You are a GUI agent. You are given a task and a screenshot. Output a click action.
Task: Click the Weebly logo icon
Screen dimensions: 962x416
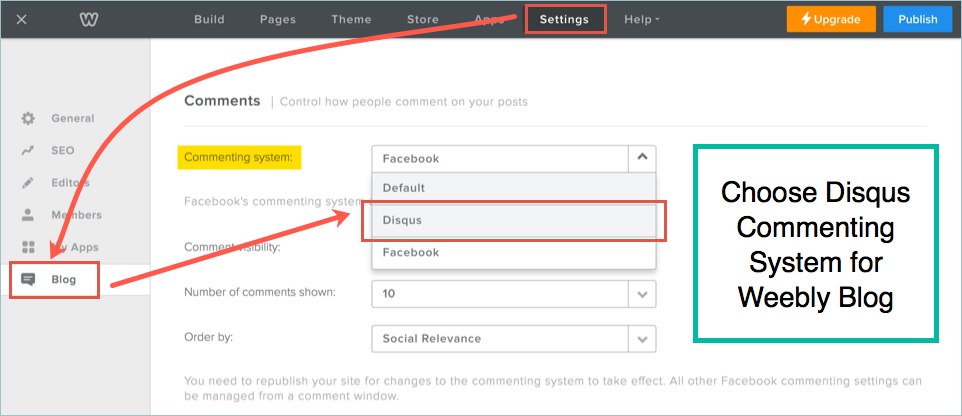coord(88,19)
